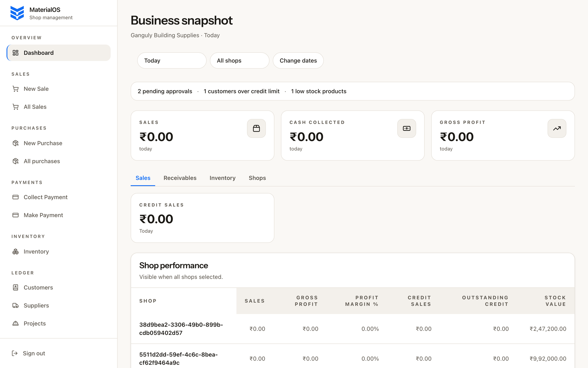Click the Make Payment card icon

pyautogui.click(x=16, y=215)
